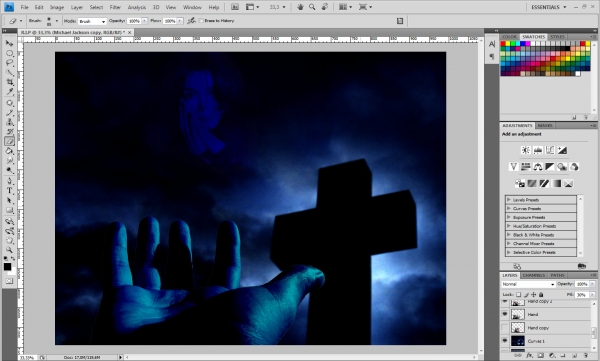The image size is (600, 361).
Task: Click the layer Opacity field
Action: point(582,284)
